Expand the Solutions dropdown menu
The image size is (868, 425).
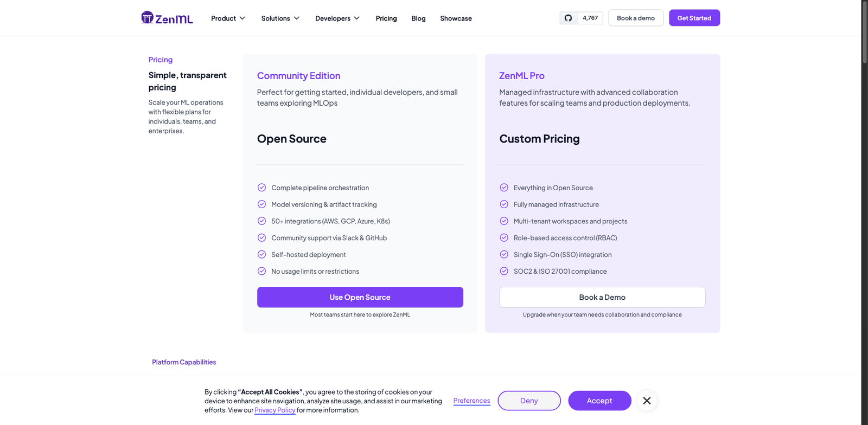click(x=280, y=18)
